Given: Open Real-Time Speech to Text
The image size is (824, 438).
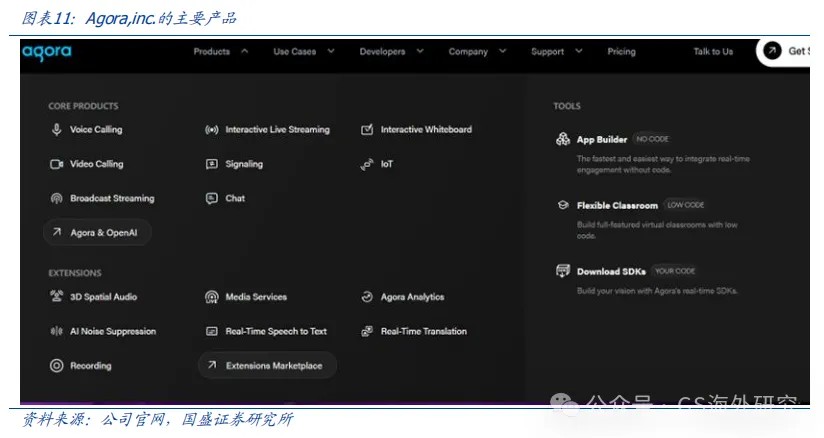Looking at the screenshot, I should [x=276, y=331].
